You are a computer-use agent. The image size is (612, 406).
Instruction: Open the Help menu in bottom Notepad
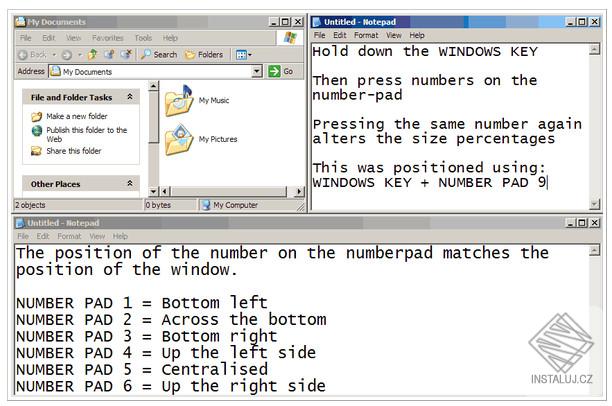point(120,236)
